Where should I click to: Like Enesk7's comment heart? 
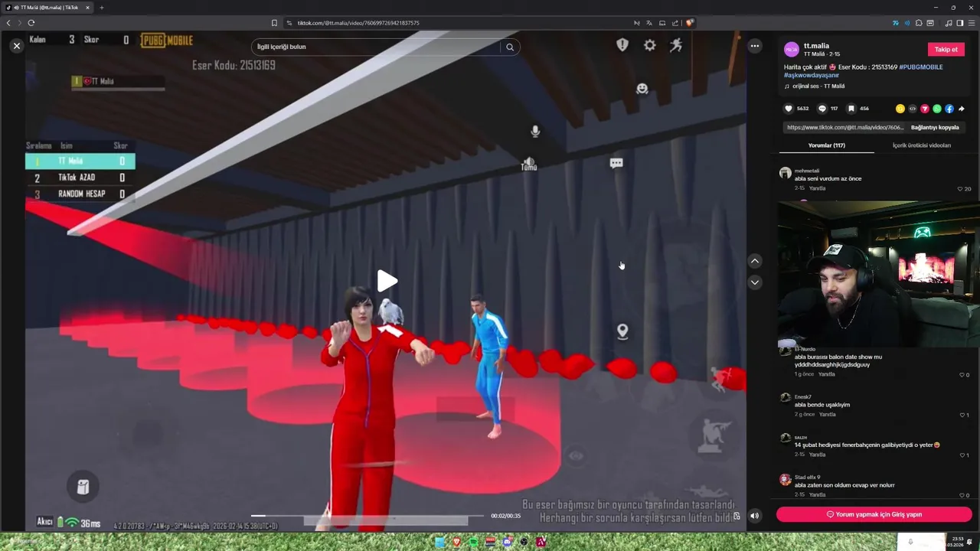point(962,415)
